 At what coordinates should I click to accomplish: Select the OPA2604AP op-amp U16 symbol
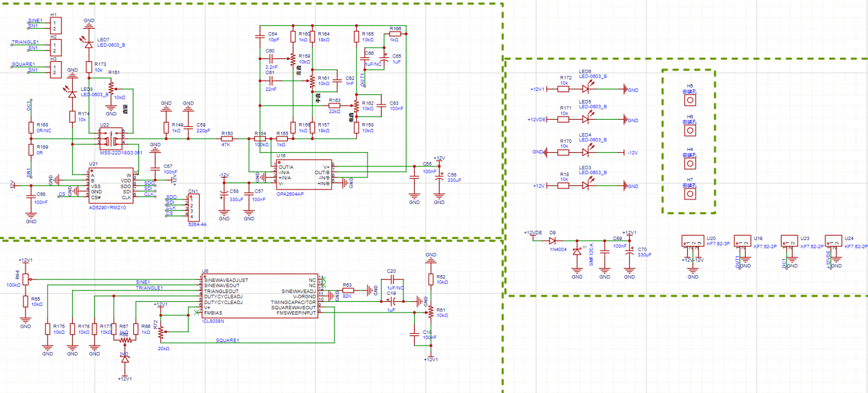click(x=304, y=175)
